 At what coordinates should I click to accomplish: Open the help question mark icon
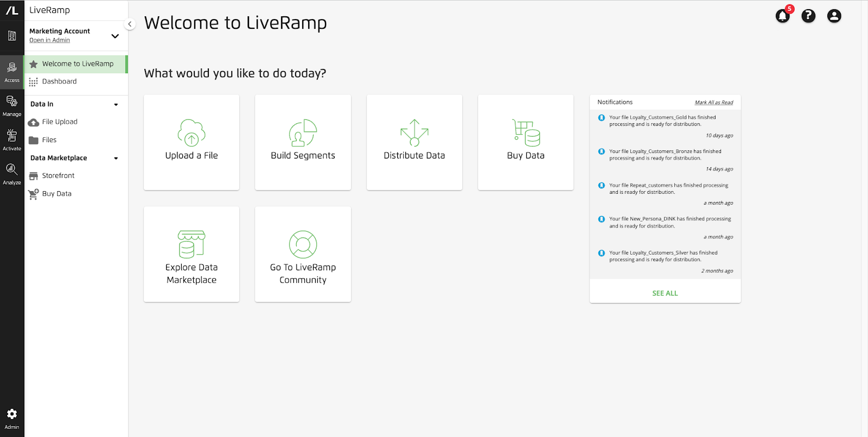pyautogui.click(x=808, y=16)
